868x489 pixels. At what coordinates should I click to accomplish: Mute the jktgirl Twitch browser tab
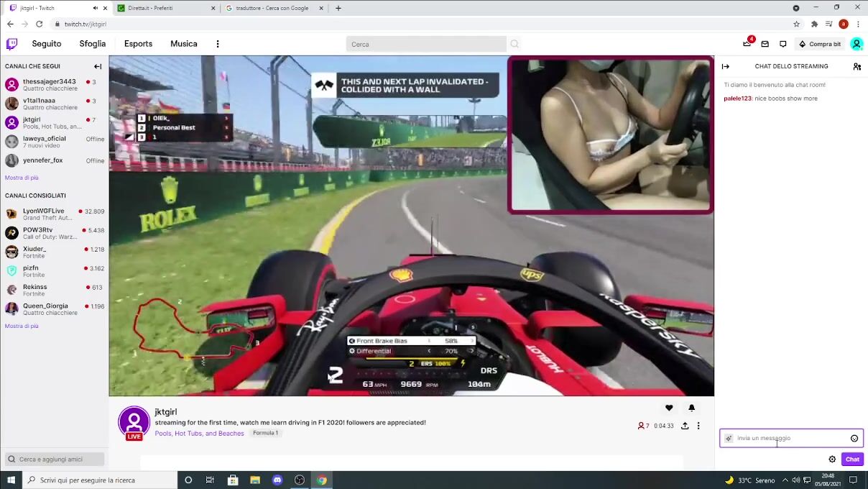click(96, 8)
